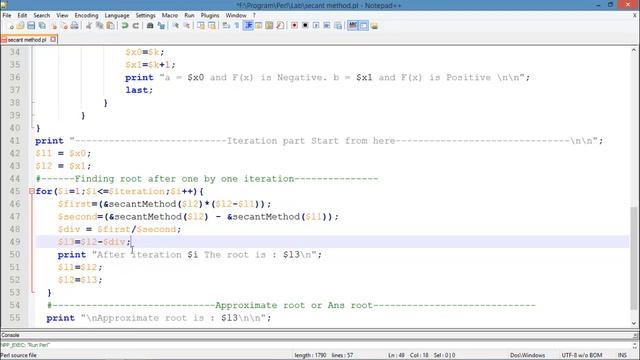Click the length : 1790 status bar text
This screenshot has width=640, height=360.
pyautogui.click(x=310, y=355)
